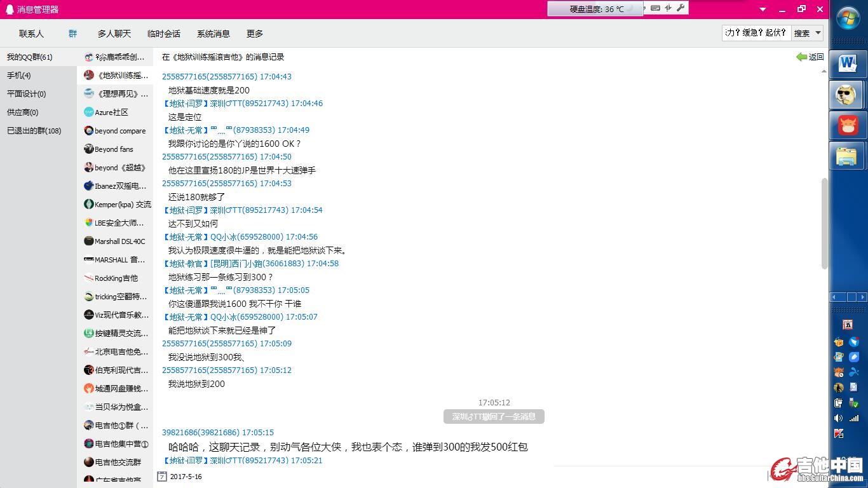The image size is (868, 488).
Task: Click the 《理想再见》 group avatar
Action: click(89, 93)
